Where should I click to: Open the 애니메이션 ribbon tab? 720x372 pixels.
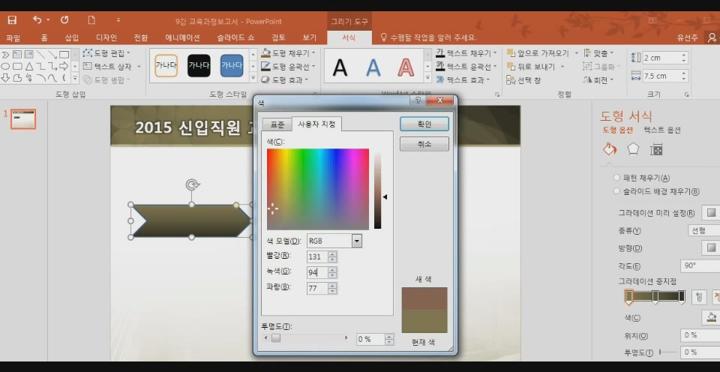182,38
